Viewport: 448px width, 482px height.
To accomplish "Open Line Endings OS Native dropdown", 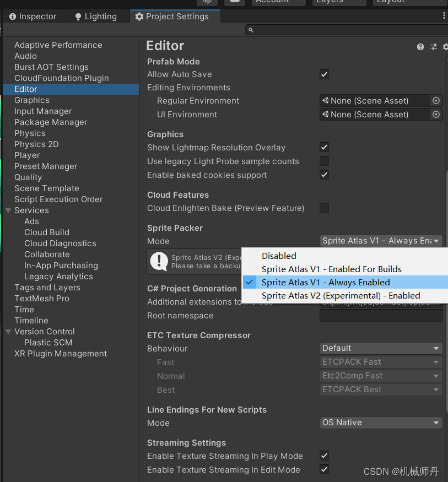I will click(381, 423).
